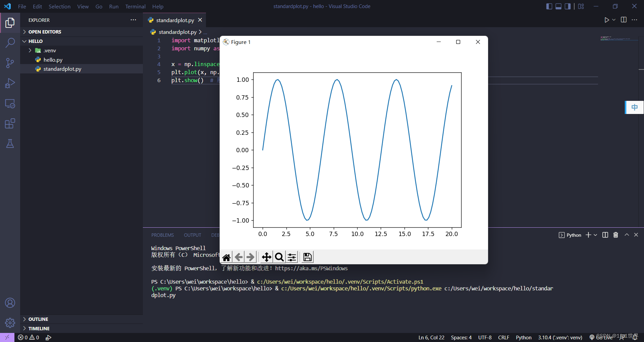Open the Manage gear settings icon
The image size is (644, 342).
(x=10, y=323)
